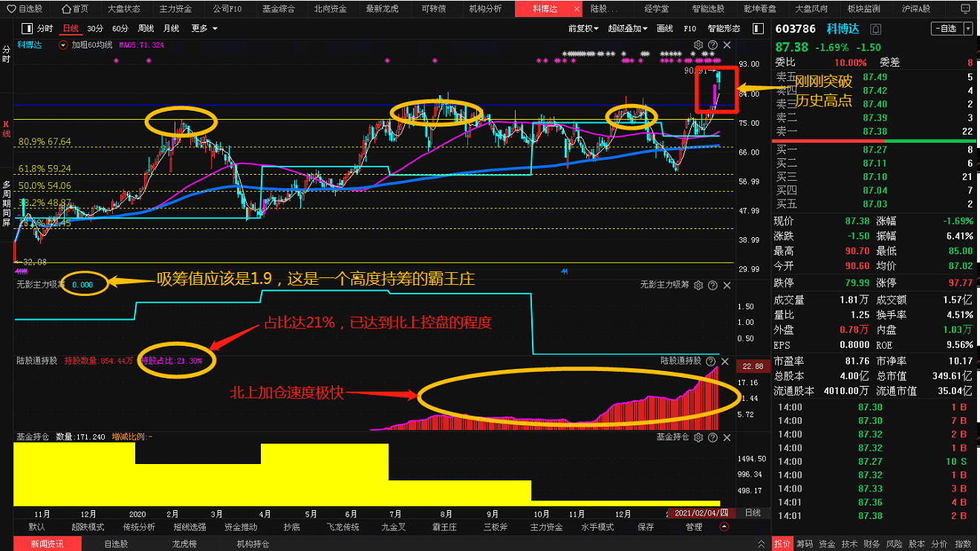Click the 智能形态 button
This screenshot has width=980, height=551.
coord(724,28)
